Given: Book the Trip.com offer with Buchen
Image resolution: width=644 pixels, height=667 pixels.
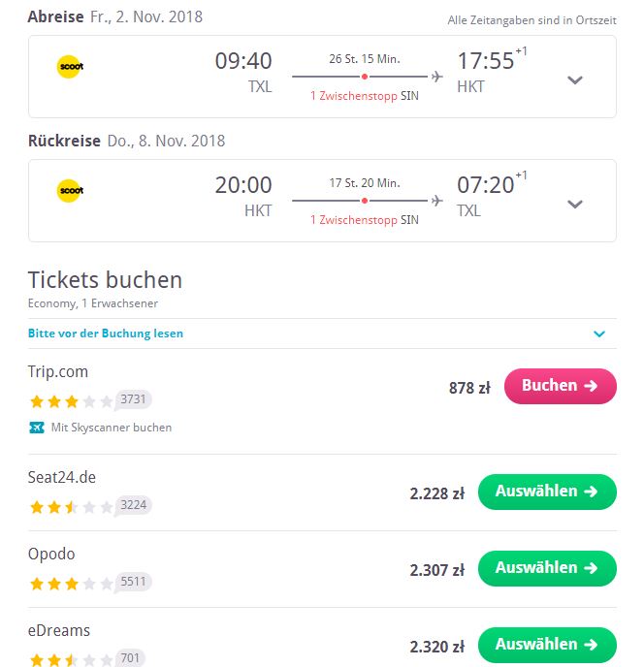Looking at the screenshot, I should click(x=561, y=386).
